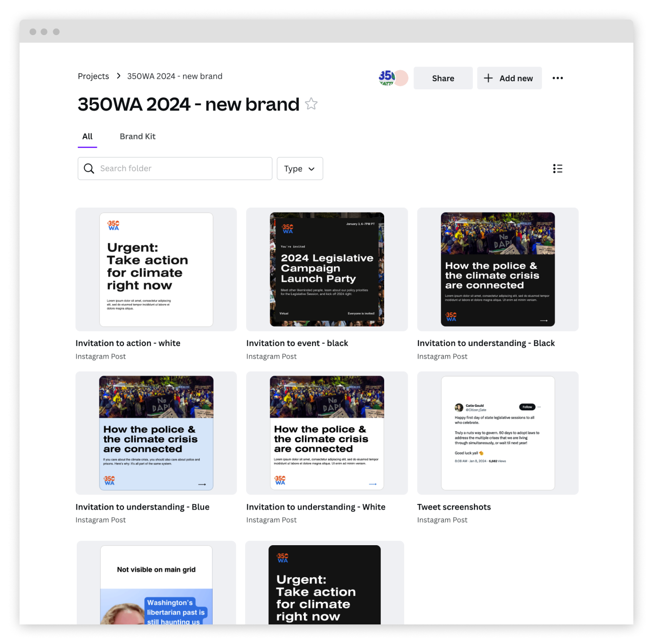Click the Add new button
Screen dimensions: 653x644
coord(510,78)
